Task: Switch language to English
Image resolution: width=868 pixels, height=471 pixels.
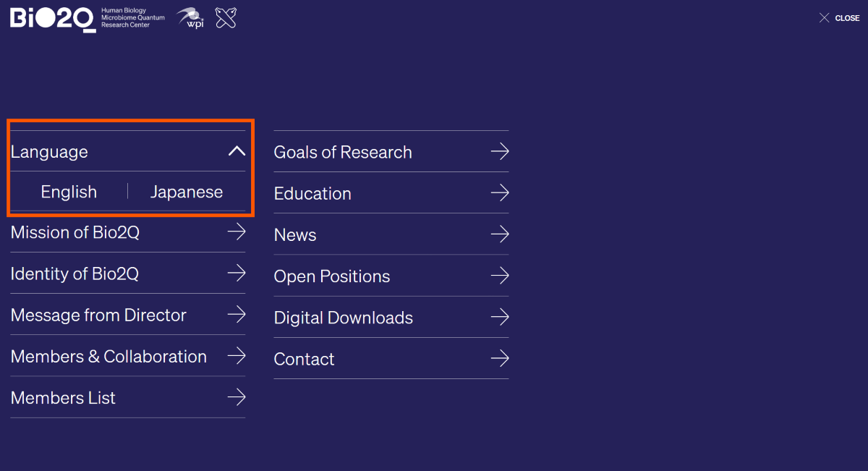Action: [69, 192]
